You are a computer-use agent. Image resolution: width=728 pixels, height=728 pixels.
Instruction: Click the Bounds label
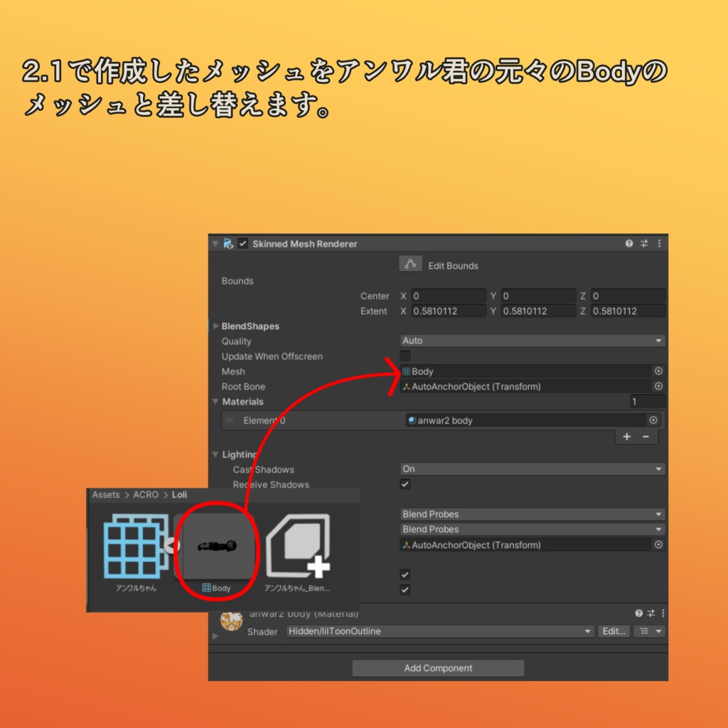pyautogui.click(x=237, y=281)
